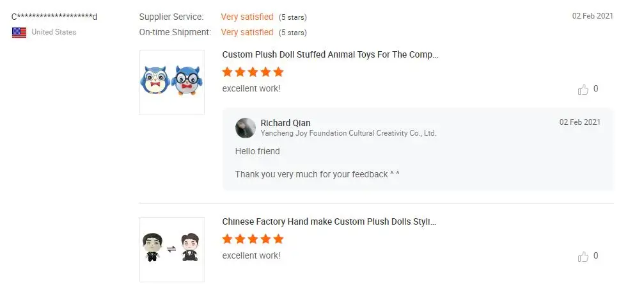Click Yancheng Joy Foundation Cultural Creativity company name
The width and height of the screenshot is (644, 297).
(348, 133)
